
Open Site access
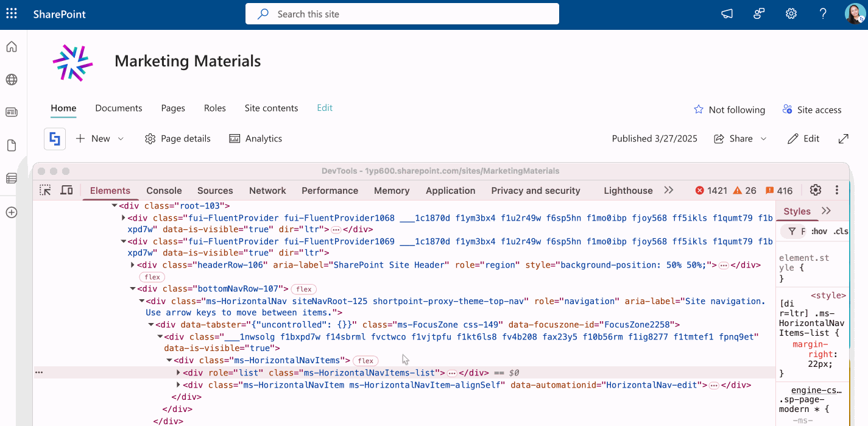tap(812, 110)
